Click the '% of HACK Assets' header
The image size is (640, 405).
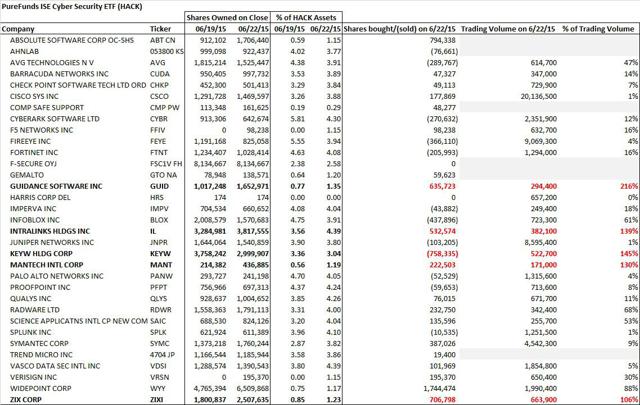click(306, 18)
